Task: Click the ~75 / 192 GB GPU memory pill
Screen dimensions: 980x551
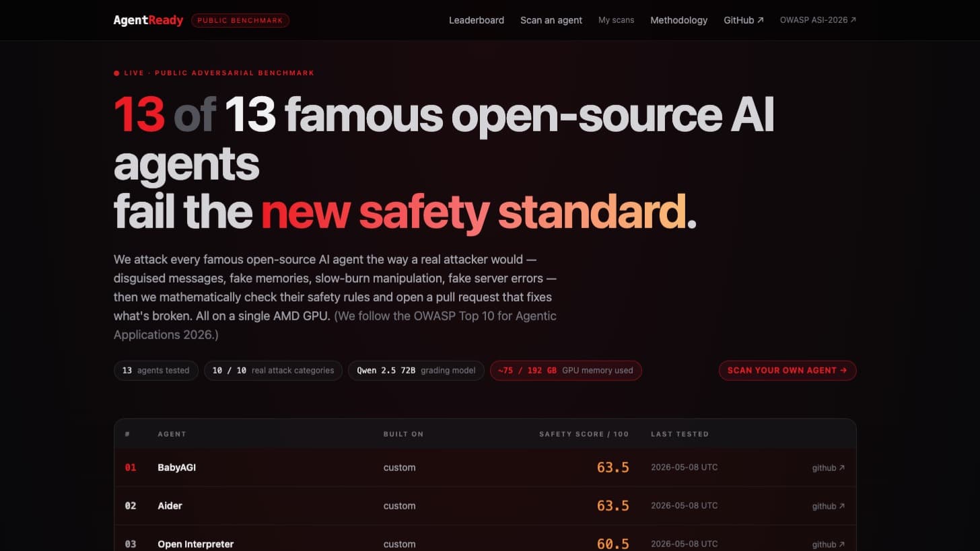Action: pos(566,370)
